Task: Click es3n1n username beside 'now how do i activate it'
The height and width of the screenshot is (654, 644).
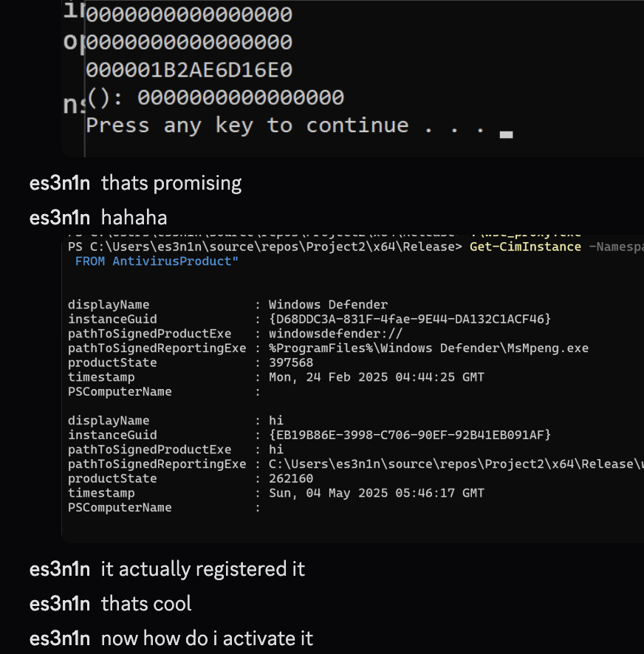Action: tap(60, 638)
